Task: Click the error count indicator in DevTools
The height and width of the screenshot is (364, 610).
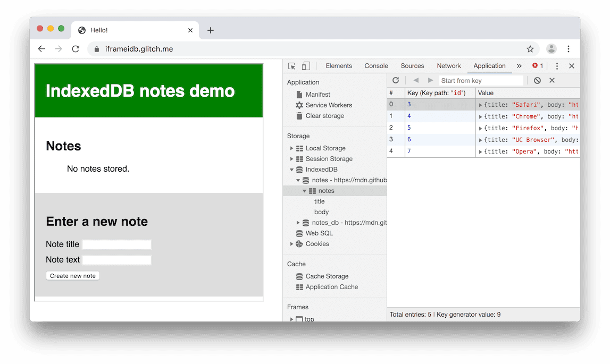Action: pyautogui.click(x=537, y=65)
